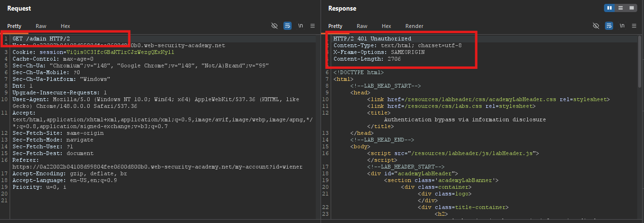644x223 pixels.
Task: Switch Response view to Pretty tab
Action: pos(335,26)
